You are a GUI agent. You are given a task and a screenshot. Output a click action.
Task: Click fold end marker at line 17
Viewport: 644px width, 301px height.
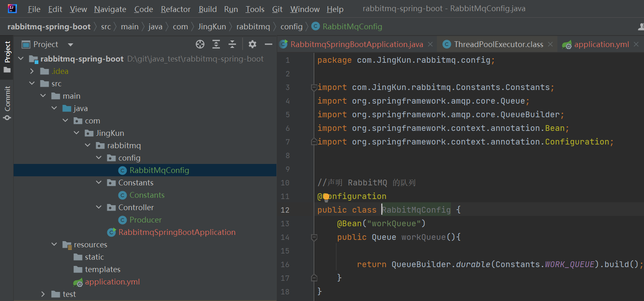coord(314,278)
